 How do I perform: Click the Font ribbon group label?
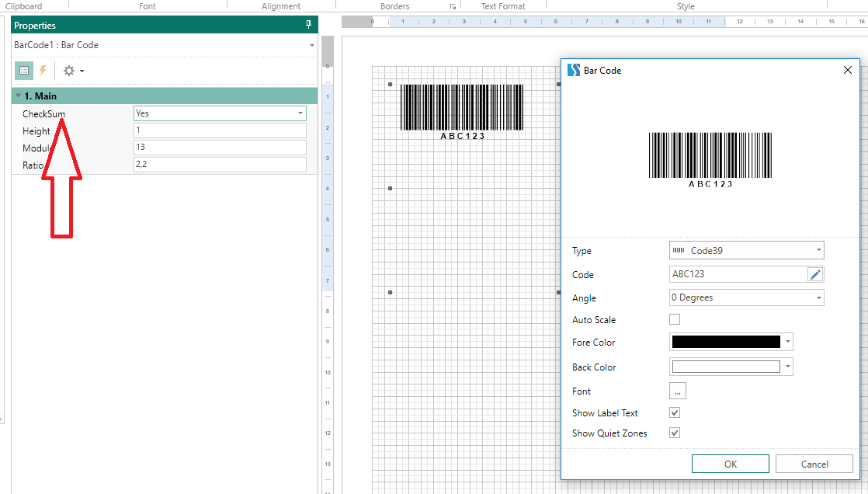148,7
